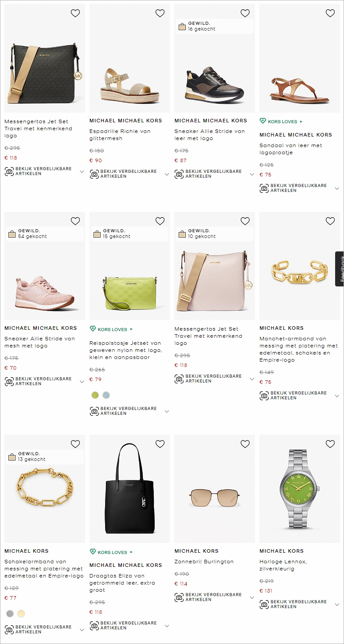Select the green color swatch for Reispolstasje

coord(95,395)
